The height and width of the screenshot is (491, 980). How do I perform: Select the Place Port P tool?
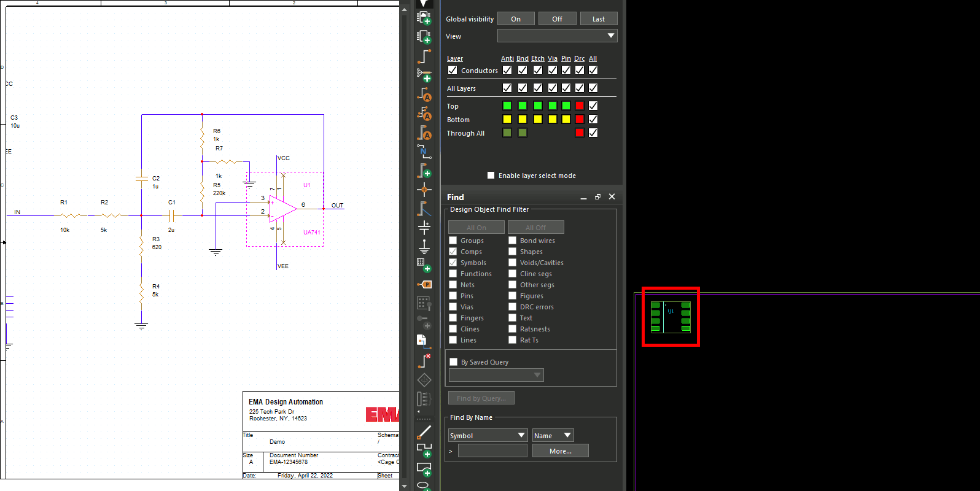pos(424,284)
